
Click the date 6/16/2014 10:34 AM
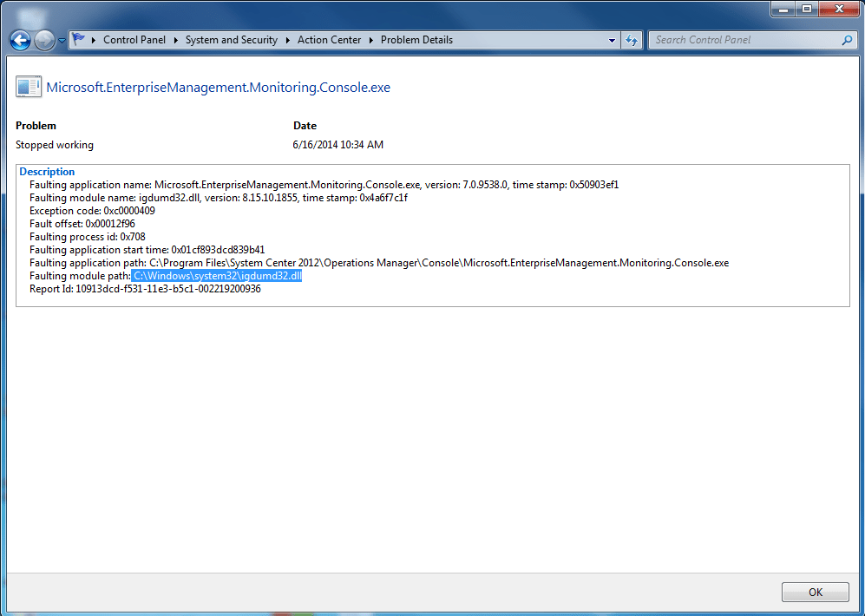(x=337, y=145)
